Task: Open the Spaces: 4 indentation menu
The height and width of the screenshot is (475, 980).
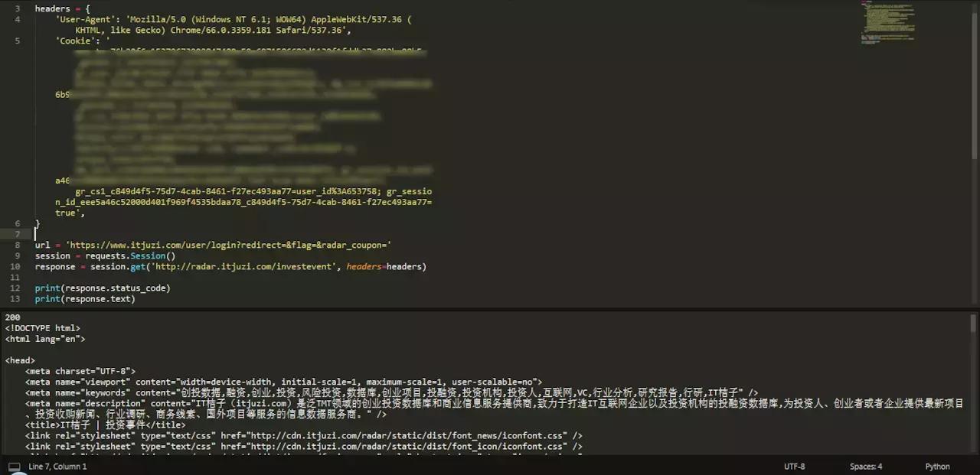Action: tap(865, 466)
